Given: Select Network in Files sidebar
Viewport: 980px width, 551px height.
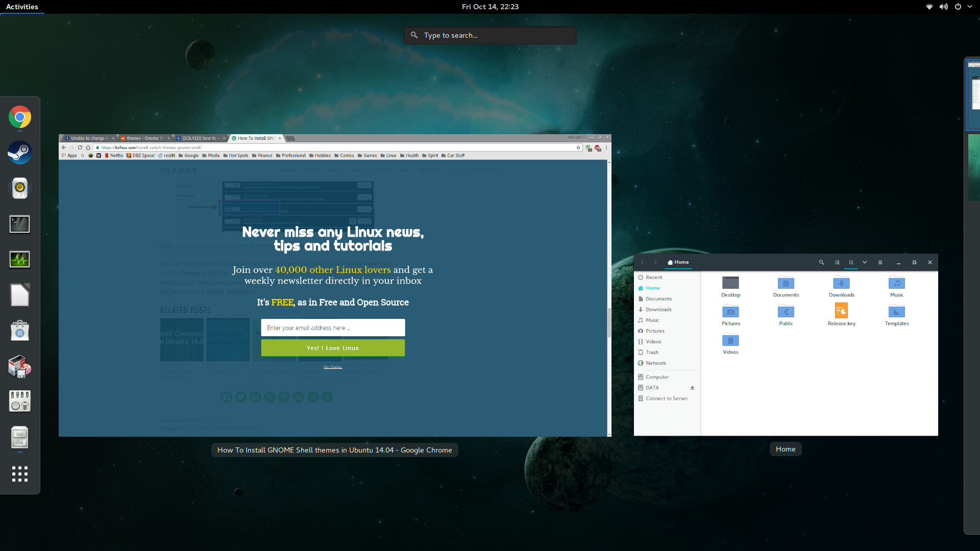Looking at the screenshot, I should (667, 363).
